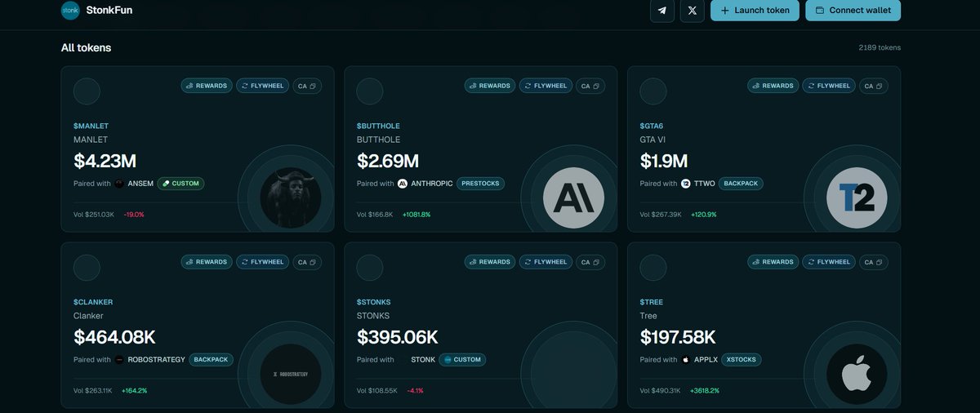Copy the BUTTHOLE contract address (CA)
This screenshot has height=413, width=980.
[590, 86]
